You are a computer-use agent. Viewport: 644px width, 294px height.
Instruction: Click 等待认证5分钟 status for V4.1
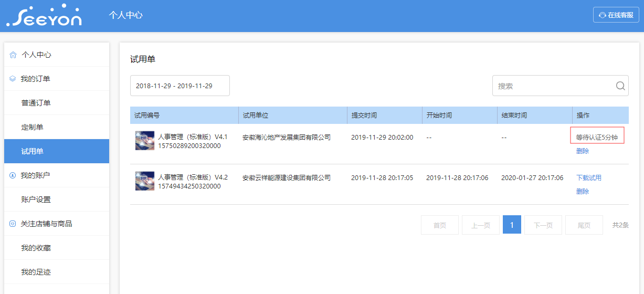[x=597, y=138]
